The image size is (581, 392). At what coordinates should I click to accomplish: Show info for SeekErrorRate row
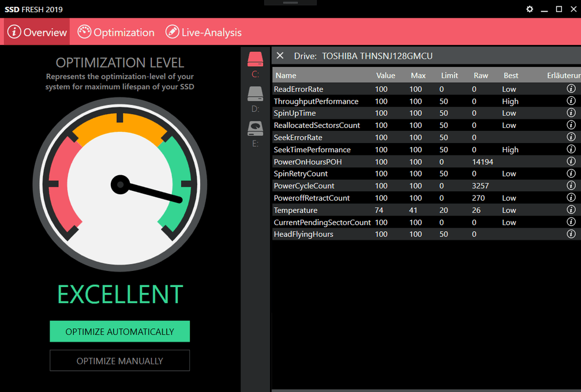point(571,137)
